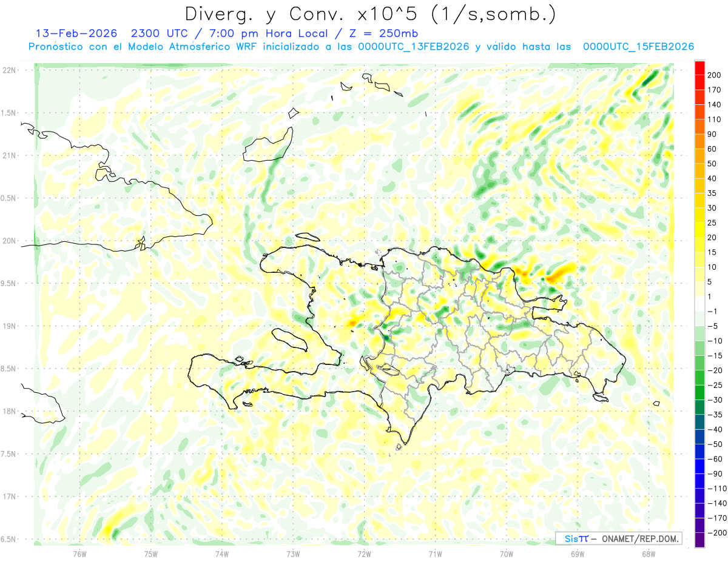728x562 pixels.
Task: Click the purple swatch below -200
Action: 699,540
